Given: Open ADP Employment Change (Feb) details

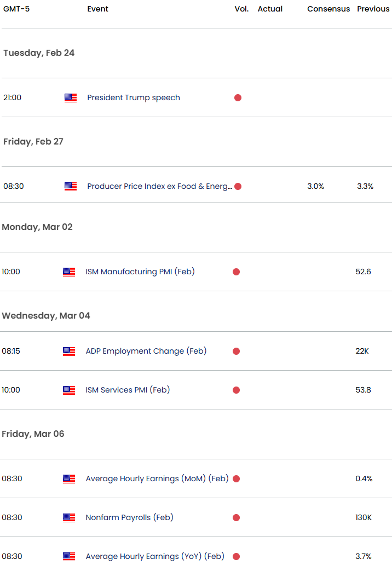Looking at the screenshot, I should pyautogui.click(x=146, y=351).
